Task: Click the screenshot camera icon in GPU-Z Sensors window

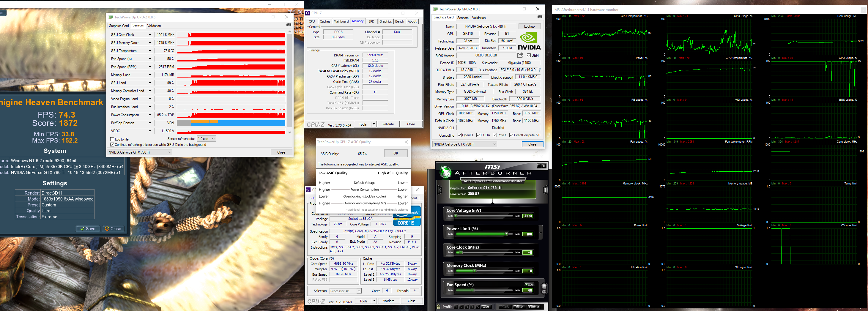Action: pyautogui.click(x=289, y=25)
